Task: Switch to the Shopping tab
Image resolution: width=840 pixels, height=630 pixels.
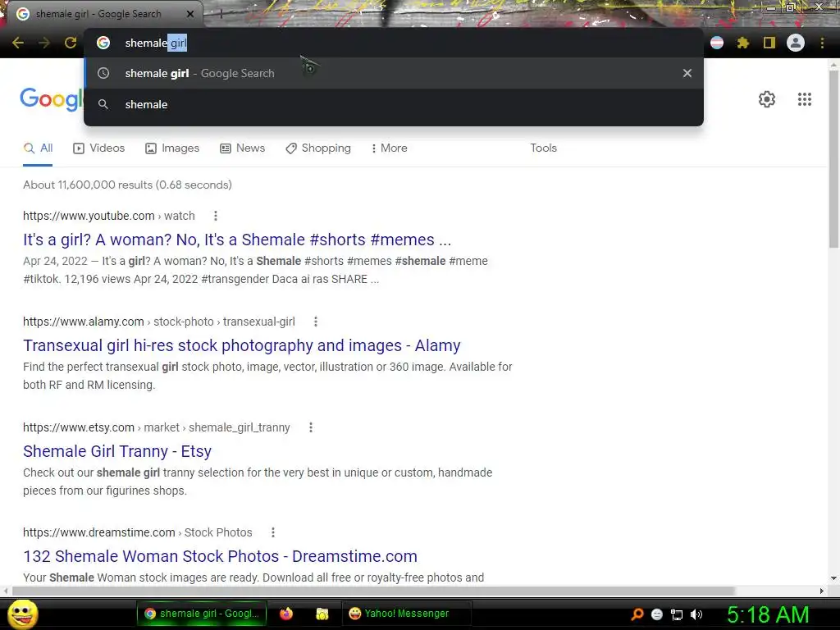Action: (x=318, y=148)
